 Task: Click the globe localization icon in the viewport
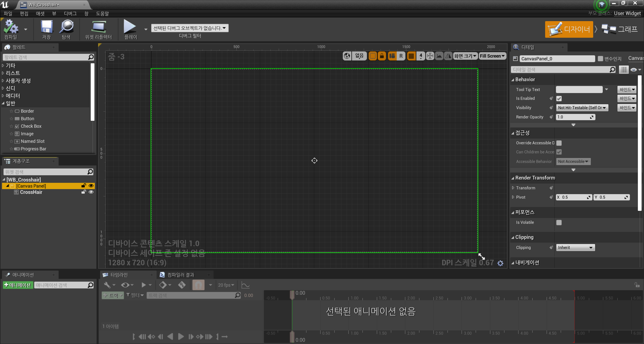pos(347,56)
